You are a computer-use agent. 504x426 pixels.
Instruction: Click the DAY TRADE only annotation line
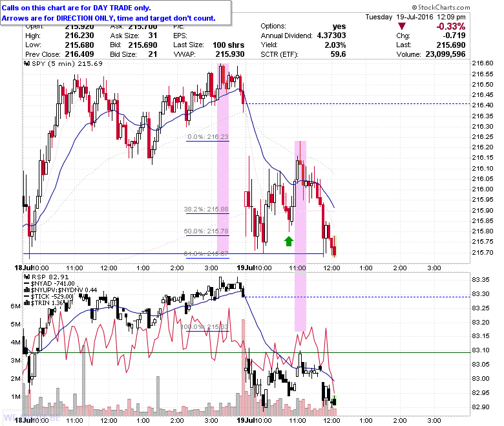(x=76, y=8)
